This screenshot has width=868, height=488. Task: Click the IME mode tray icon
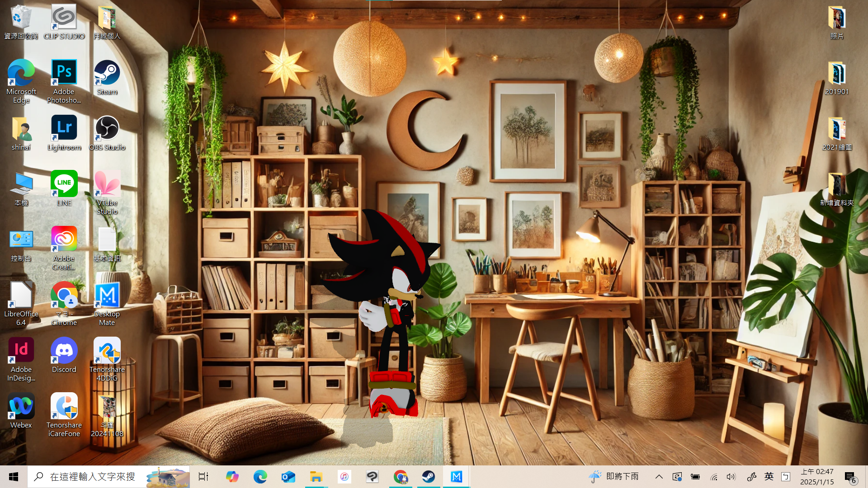click(786, 477)
